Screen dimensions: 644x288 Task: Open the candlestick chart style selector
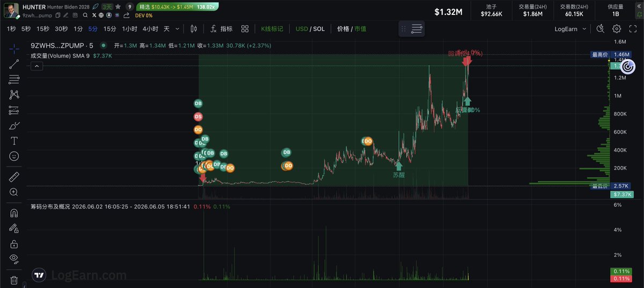coord(194,29)
